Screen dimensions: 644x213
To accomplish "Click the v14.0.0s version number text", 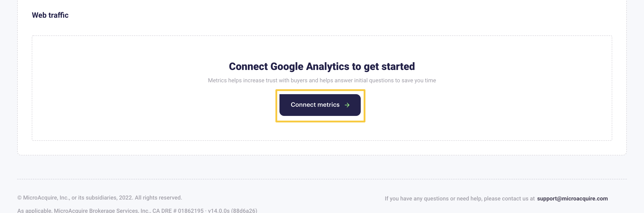I will pyautogui.click(x=219, y=211).
